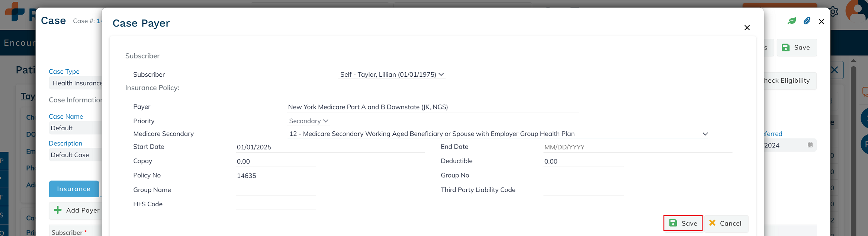Click the Payer name field

[433, 107]
